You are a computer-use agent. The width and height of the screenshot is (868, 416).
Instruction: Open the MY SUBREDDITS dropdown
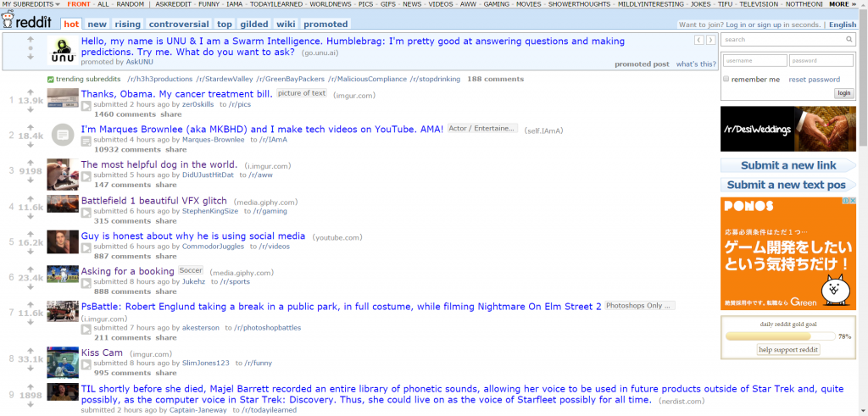coord(31,4)
